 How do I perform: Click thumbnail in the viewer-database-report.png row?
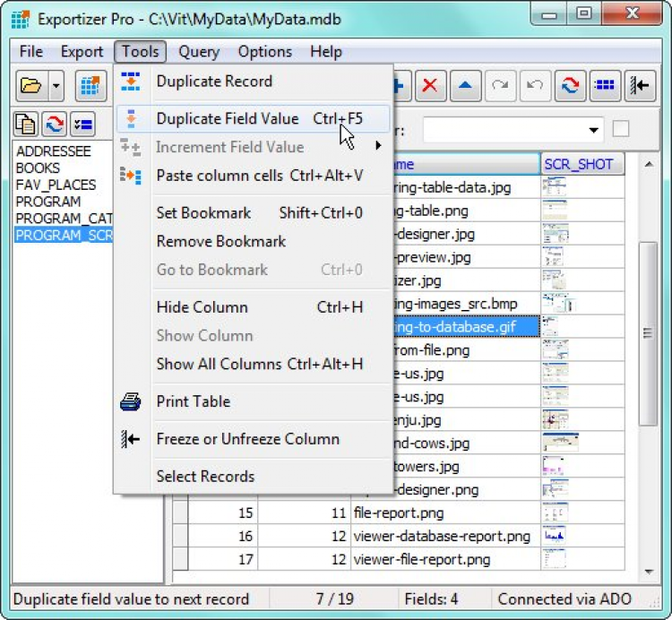(554, 536)
